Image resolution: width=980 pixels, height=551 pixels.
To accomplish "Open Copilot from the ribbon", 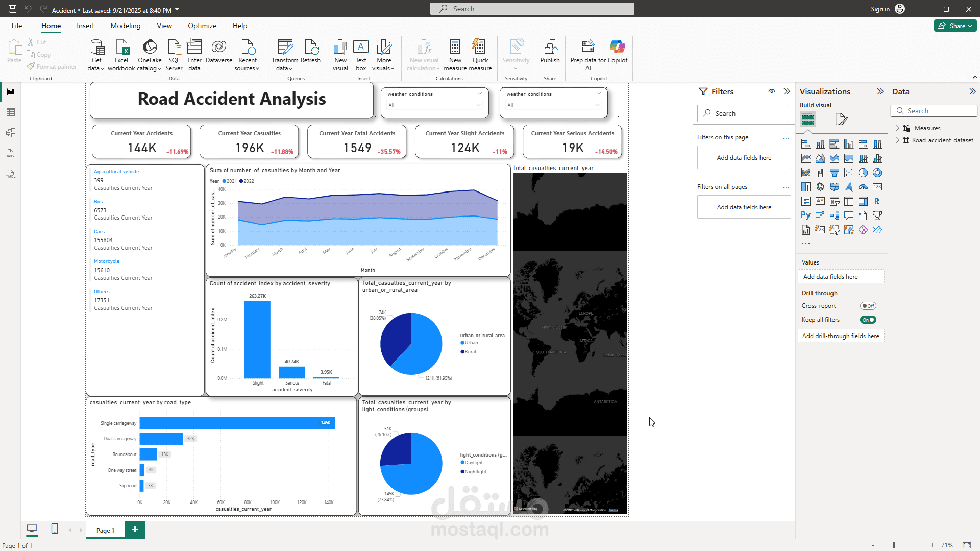I will [x=618, y=51].
